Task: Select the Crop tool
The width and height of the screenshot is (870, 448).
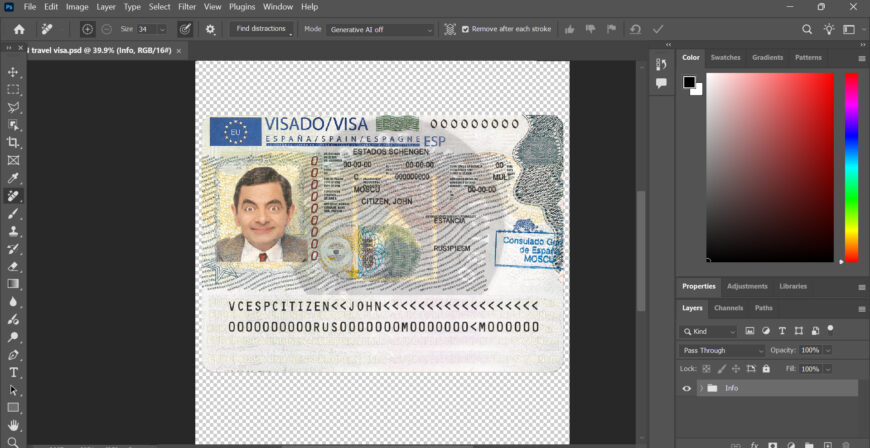Action: click(x=13, y=143)
